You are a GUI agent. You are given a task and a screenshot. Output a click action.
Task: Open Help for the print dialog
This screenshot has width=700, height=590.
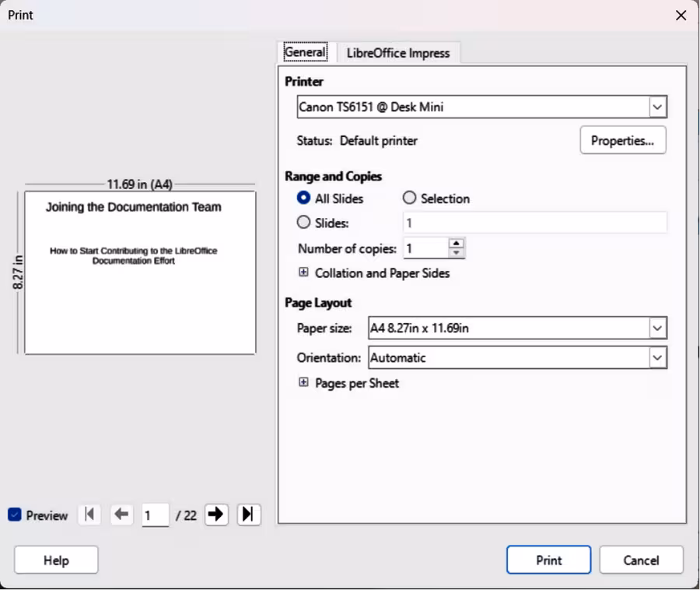tap(56, 560)
